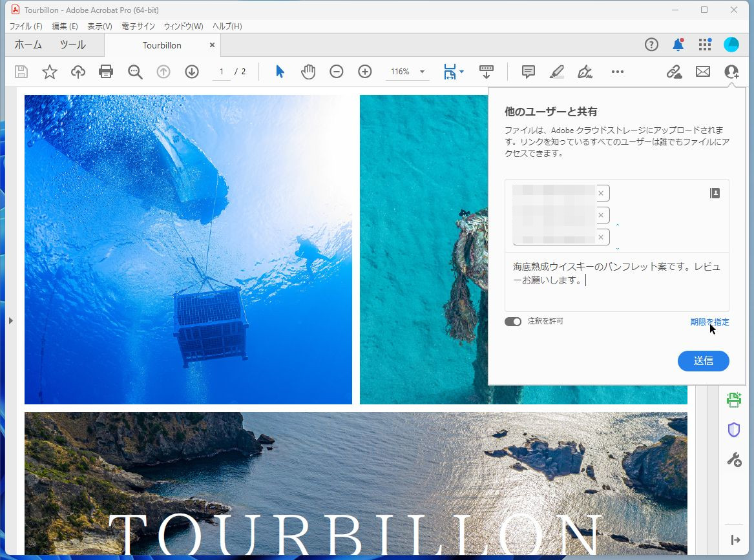Add recipients from address book

point(715,192)
